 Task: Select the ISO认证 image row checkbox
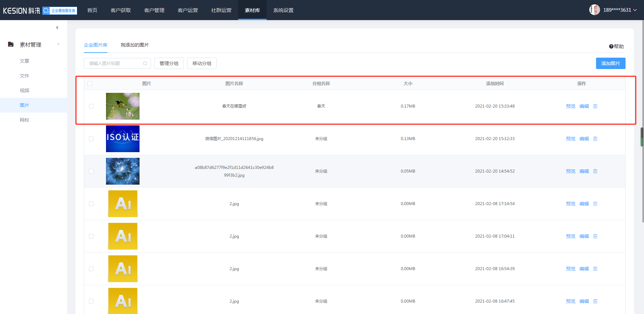pyautogui.click(x=91, y=139)
